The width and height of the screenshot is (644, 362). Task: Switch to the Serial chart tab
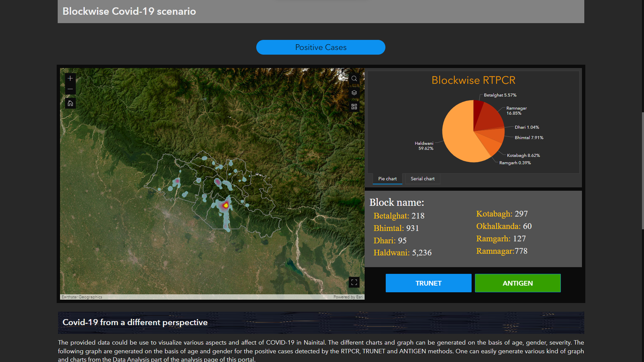click(423, 179)
